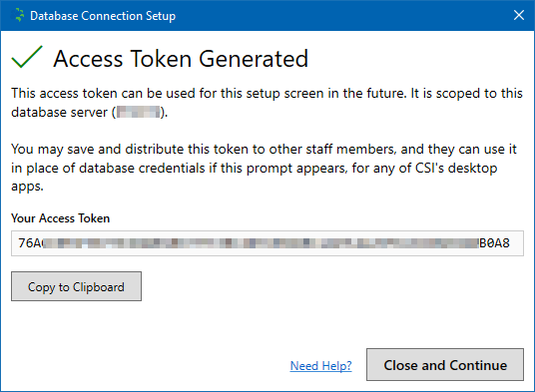The height and width of the screenshot is (392, 535).
Task: Click the Your Access Token label
Action: coord(61,218)
